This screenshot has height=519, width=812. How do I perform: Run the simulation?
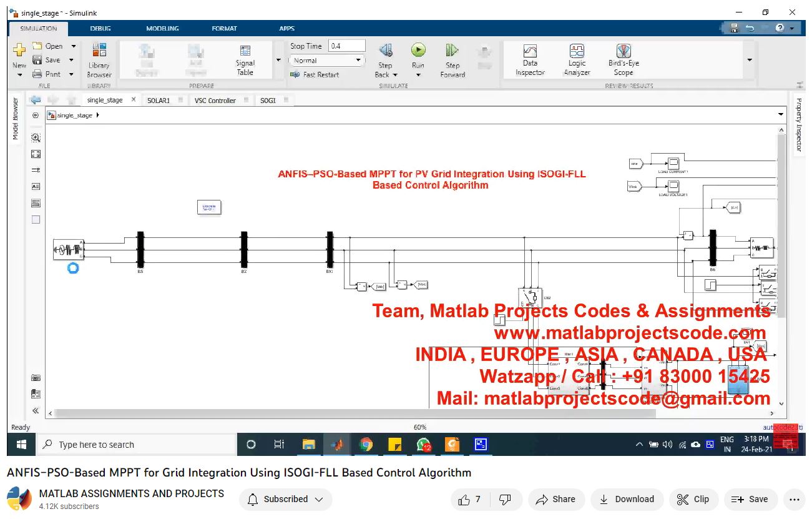click(x=418, y=50)
